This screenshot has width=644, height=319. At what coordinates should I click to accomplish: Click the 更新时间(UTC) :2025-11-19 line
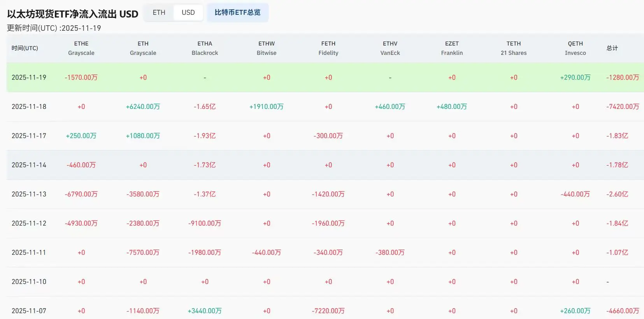pos(54,28)
